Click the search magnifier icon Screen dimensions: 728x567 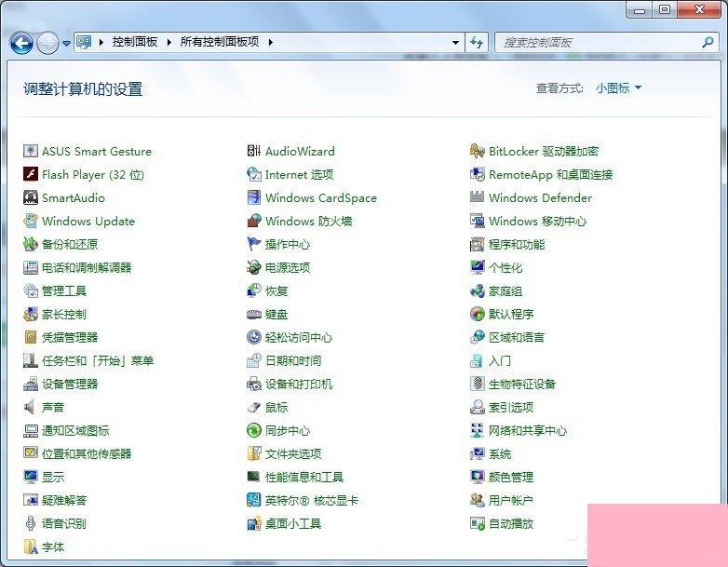click(708, 42)
